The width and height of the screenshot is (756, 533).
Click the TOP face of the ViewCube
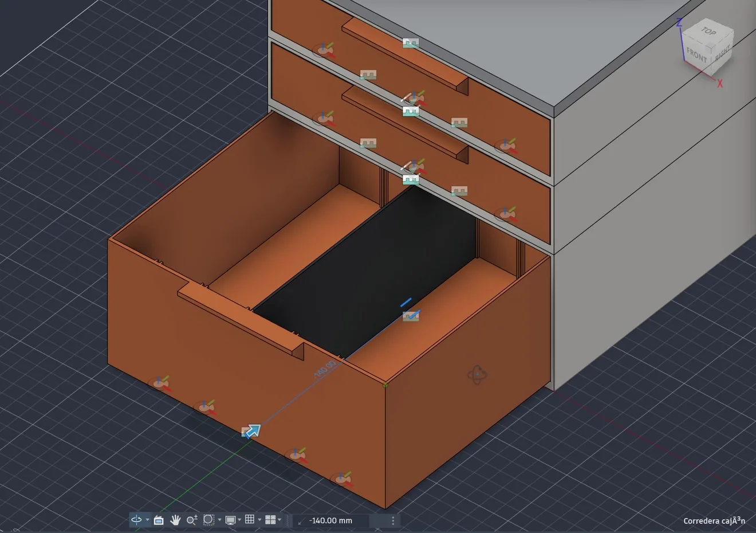(708, 32)
